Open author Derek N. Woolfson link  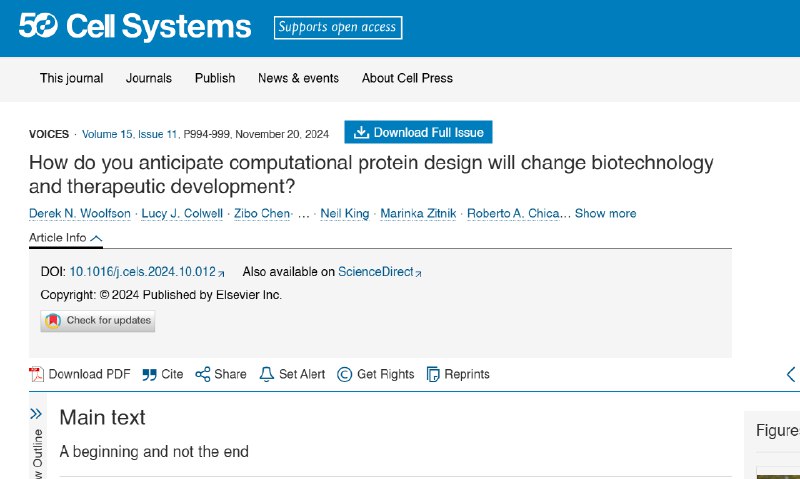80,213
